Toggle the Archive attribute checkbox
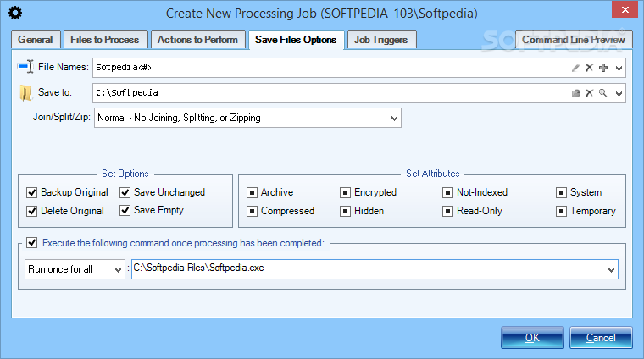644x359 pixels. (252, 192)
